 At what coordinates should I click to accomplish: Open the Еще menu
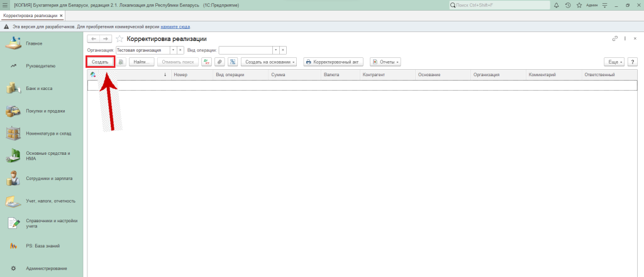(x=613, y=62)
